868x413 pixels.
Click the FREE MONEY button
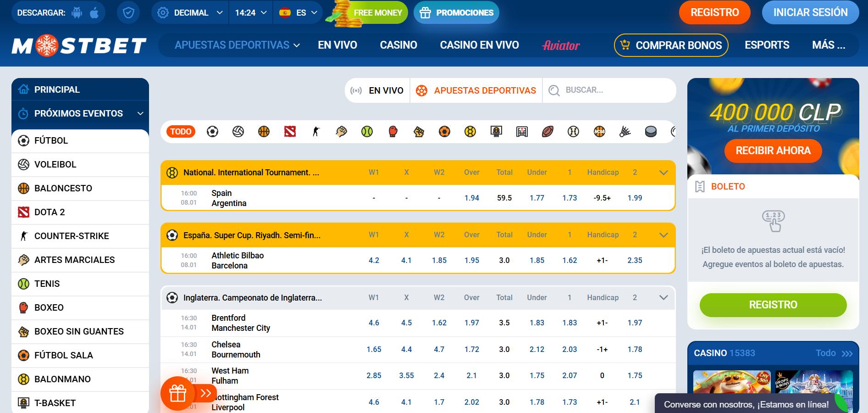coord(367,12)
